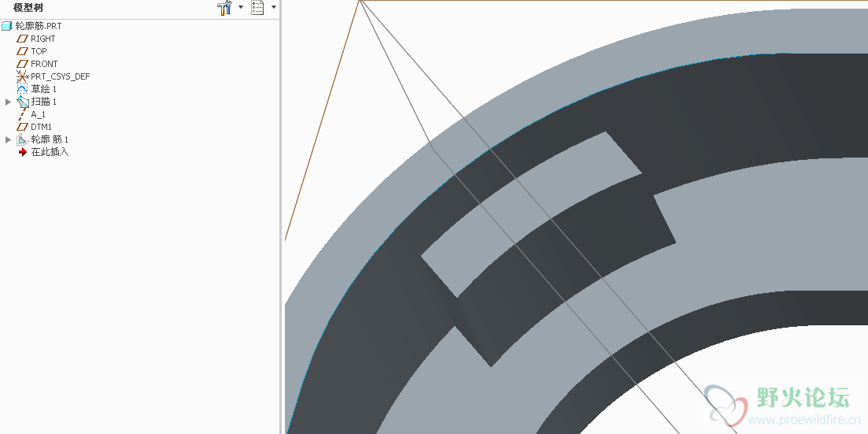The image size is (868, 434).
Task: Expand the 扫描 1 sweep feature
Action: pyautogui.click(x=8, y=102)
